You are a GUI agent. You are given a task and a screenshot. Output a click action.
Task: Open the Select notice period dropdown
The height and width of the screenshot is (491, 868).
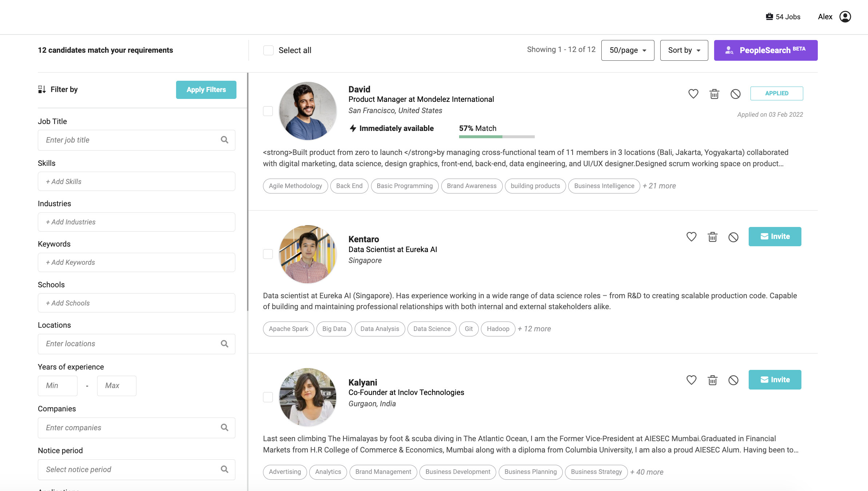coord(136,470)
